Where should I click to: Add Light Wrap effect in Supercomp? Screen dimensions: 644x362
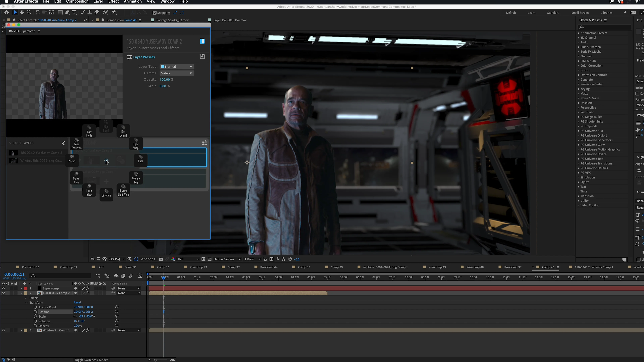tap(136, 143)
